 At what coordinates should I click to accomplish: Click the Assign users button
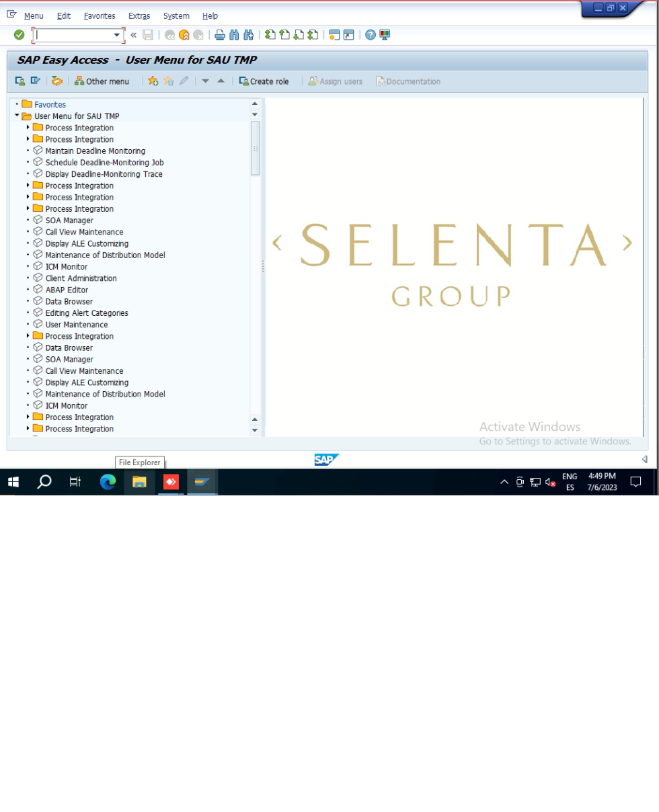pyautogui.click(x=335, y=81)
